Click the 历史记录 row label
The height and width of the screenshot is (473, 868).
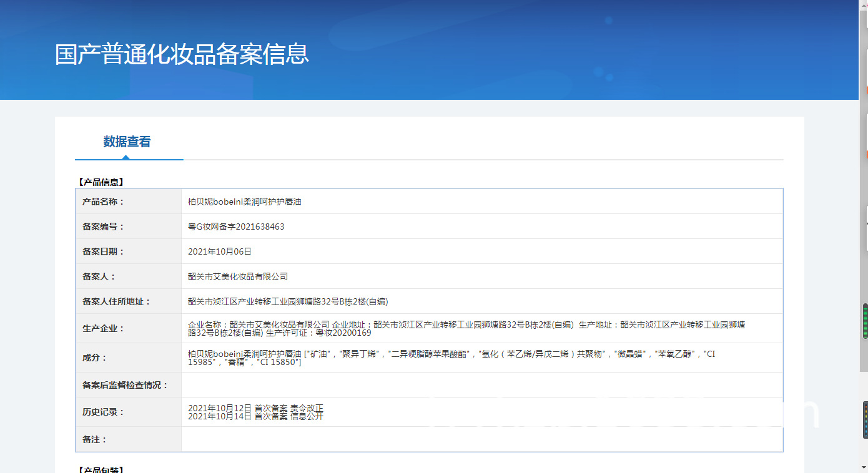coord(103,412)
